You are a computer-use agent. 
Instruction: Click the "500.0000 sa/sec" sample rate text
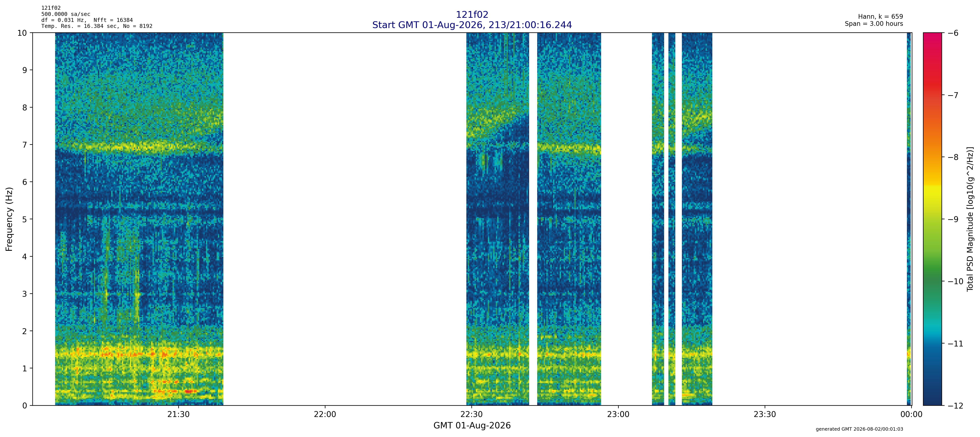pos(66,14)
